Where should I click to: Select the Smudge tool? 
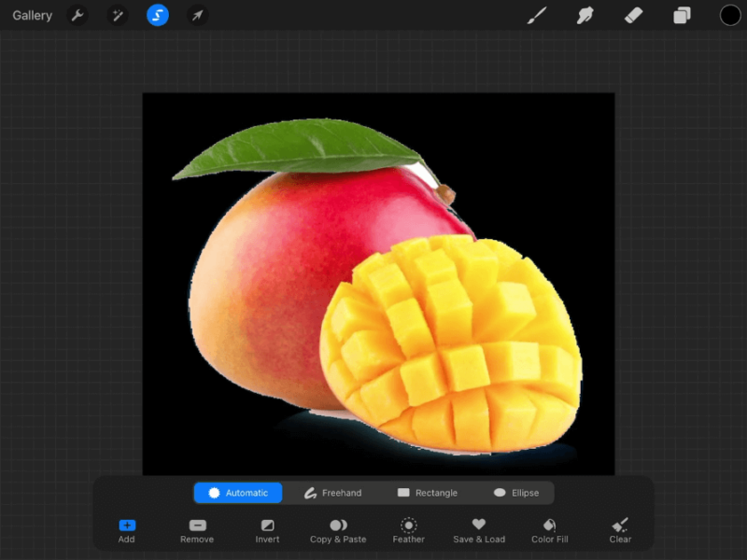point(585,15)
